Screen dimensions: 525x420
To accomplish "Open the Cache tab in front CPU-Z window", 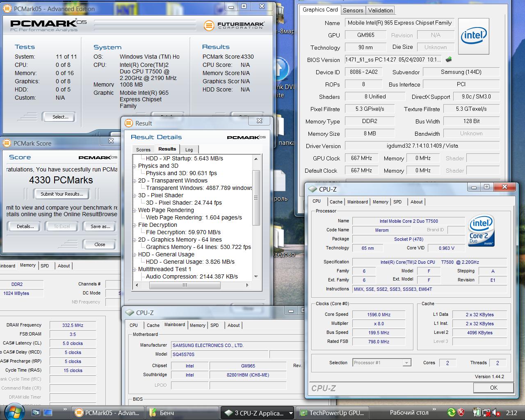I will 336,202.
